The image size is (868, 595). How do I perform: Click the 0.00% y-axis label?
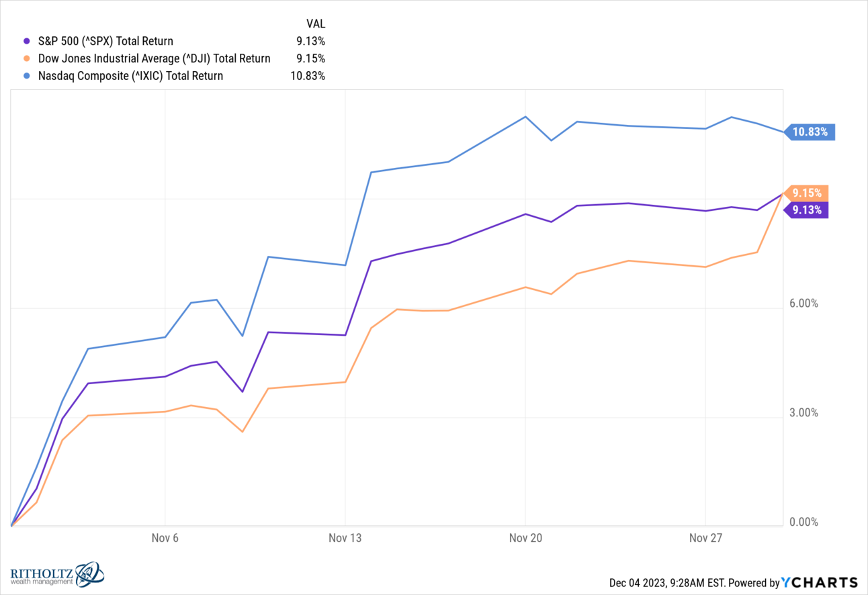coord(804,522)
